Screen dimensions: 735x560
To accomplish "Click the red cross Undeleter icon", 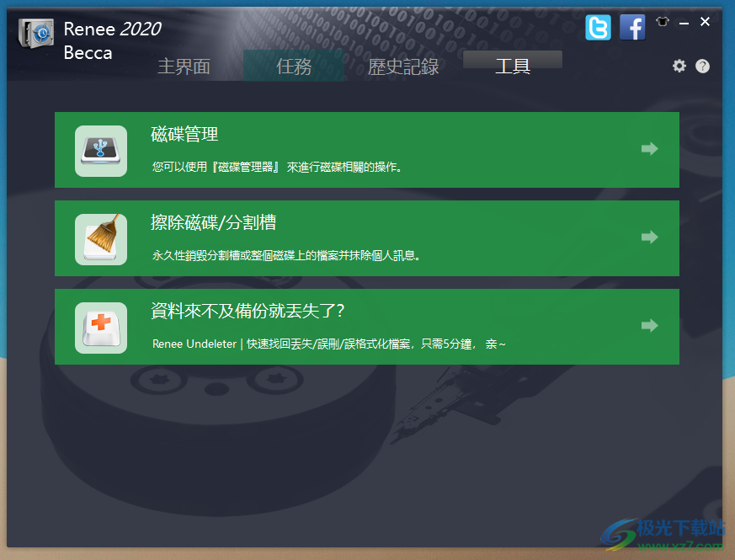I will (101, 328).
